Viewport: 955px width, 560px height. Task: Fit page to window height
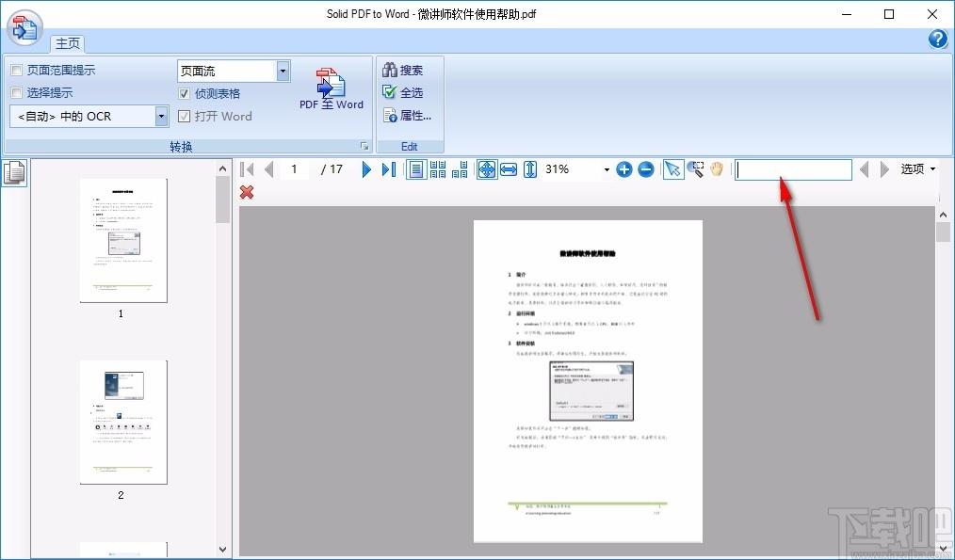(530, 169)
